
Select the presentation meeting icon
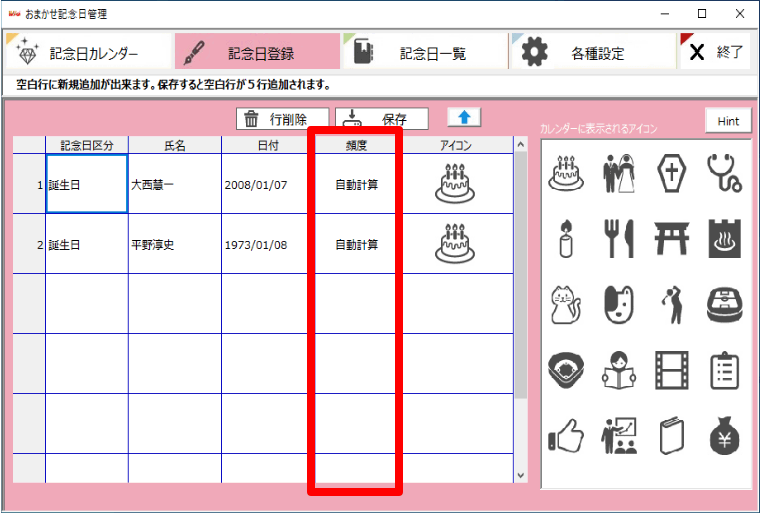[x=618, y=435]
